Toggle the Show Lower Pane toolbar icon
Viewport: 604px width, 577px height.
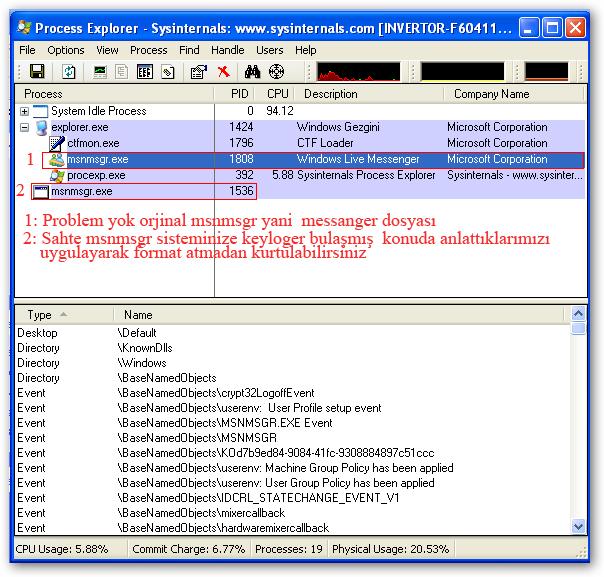(145, 72)
